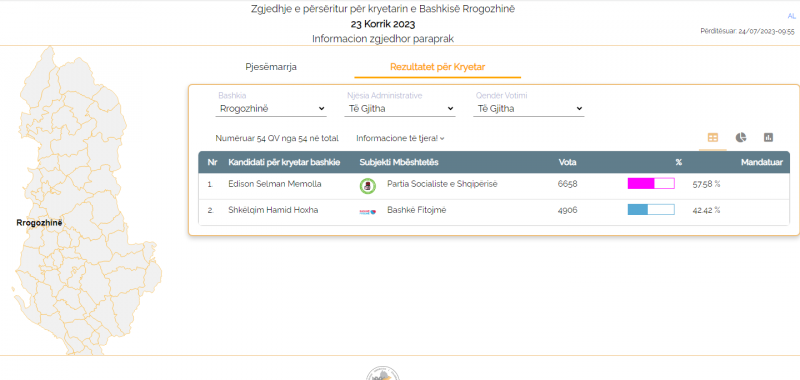Viewport: 800px width, 380px height.
Task: Click the 23 Korrik 2023 date heading
Action: coord(383,24)
